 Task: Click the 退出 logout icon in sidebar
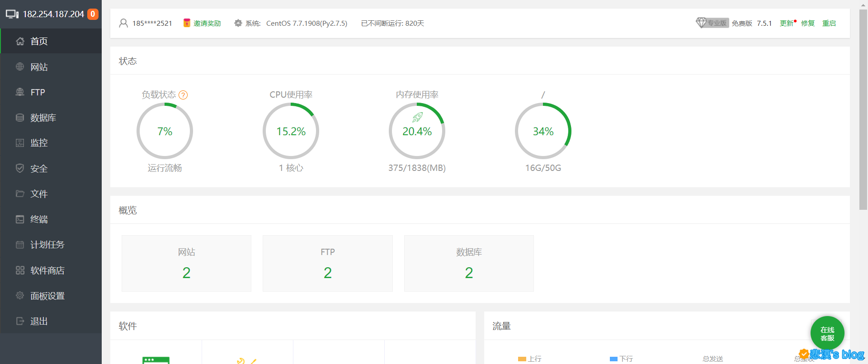point(20,321)
